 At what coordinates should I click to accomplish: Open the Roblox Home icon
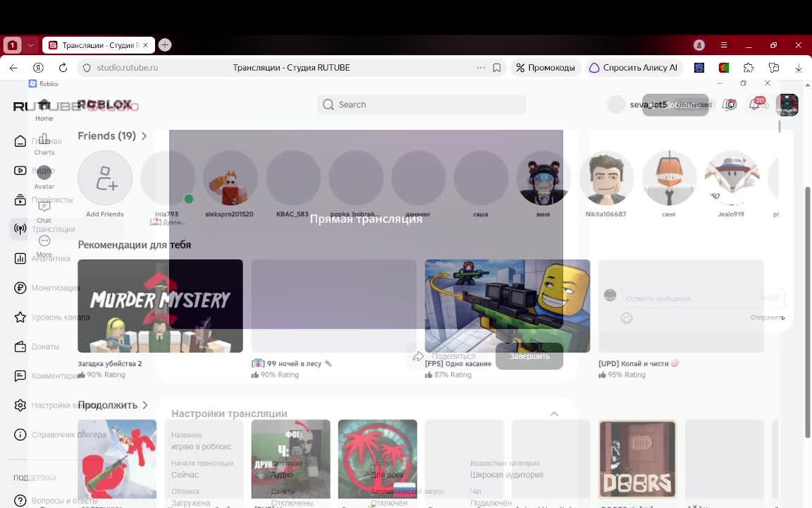pyautogui.click(x=44, y=104)
